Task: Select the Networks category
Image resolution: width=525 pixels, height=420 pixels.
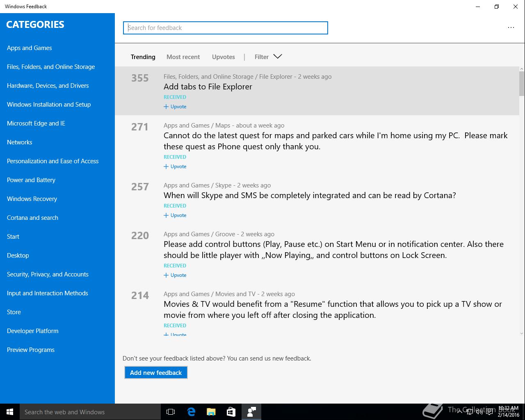Action: [x=19, y=142]
